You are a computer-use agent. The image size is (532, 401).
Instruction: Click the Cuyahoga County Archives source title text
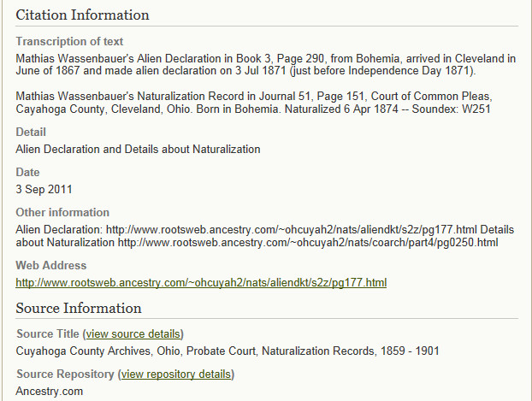[x=228, y=351]
